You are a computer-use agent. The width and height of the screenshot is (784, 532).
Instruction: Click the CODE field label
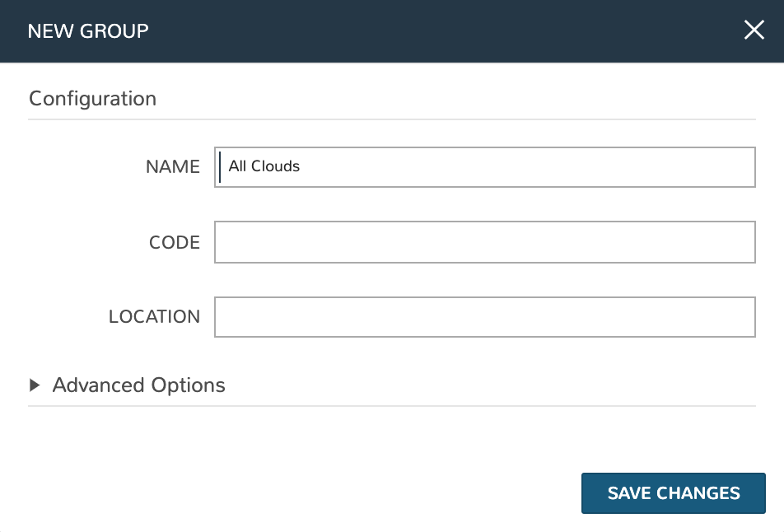tap(175, 243)
